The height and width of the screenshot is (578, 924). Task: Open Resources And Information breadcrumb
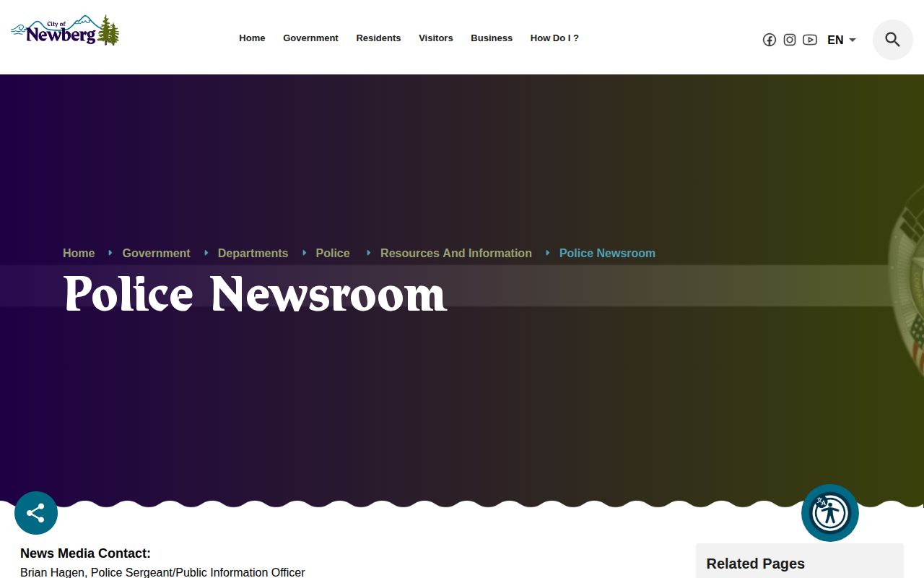(456, 253)
